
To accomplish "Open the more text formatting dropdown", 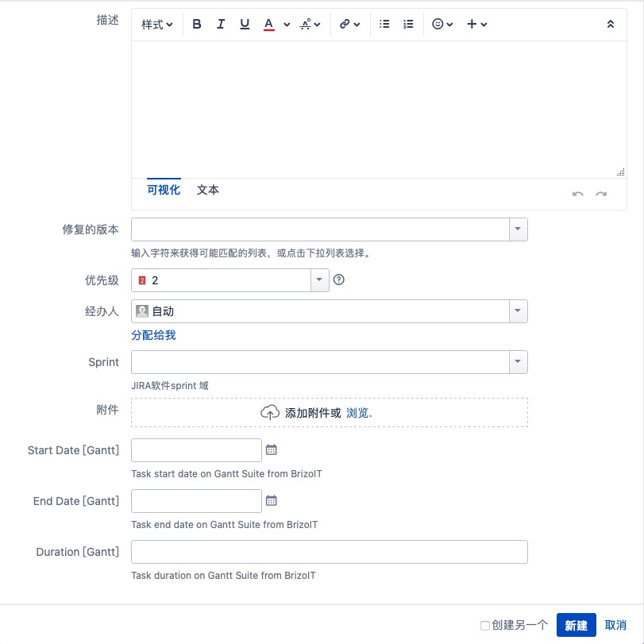I will 310,25.
